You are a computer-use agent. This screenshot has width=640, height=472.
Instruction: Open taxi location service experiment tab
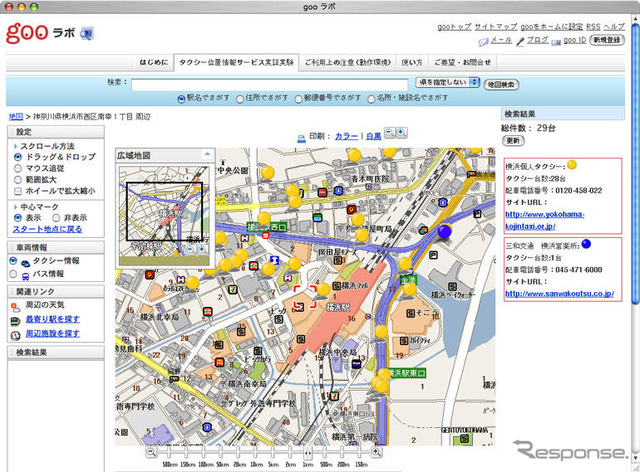(x=236, y=62)
